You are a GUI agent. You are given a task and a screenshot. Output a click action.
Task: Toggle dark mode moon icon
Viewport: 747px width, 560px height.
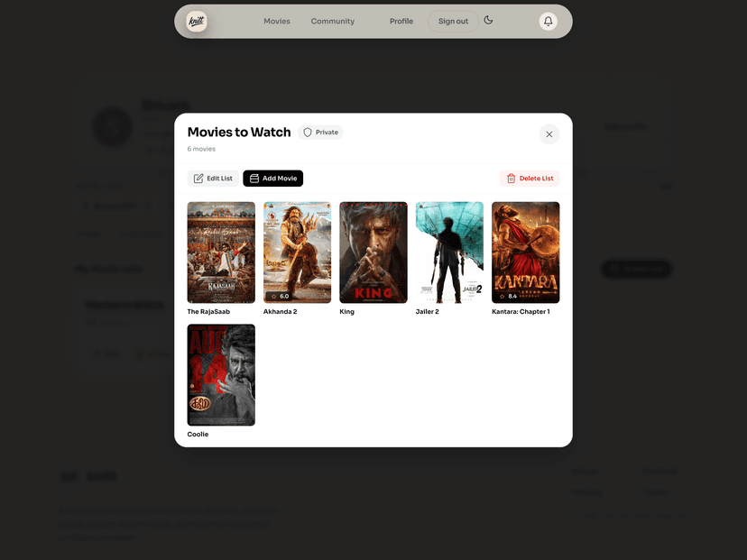[488, 20]
